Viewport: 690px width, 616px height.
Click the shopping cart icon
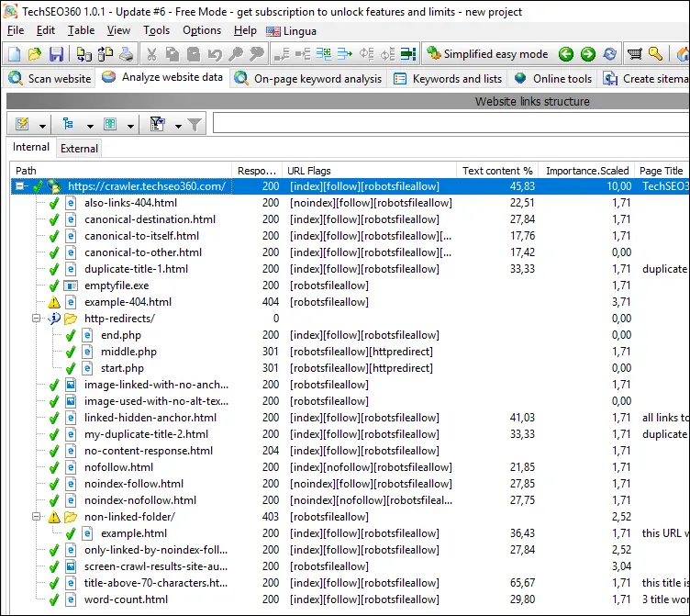coord(634,54)
